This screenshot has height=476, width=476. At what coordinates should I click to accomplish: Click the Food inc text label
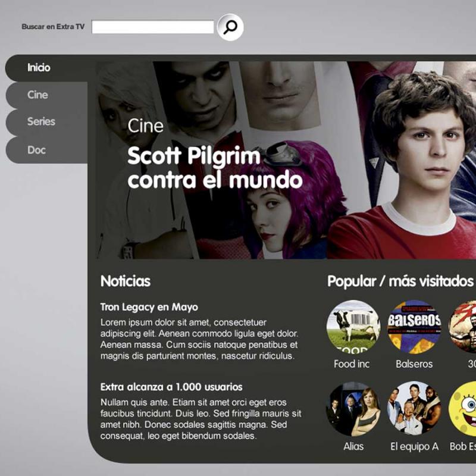pos(352,364)
